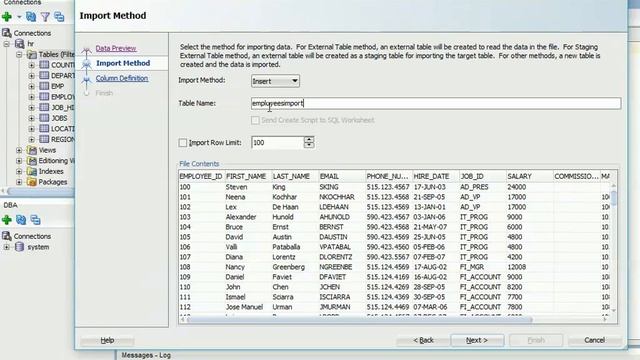The height and width of the screenshot is (360, 640).
Task: Click the Indexes folder icon
Action: click(32, 171)
